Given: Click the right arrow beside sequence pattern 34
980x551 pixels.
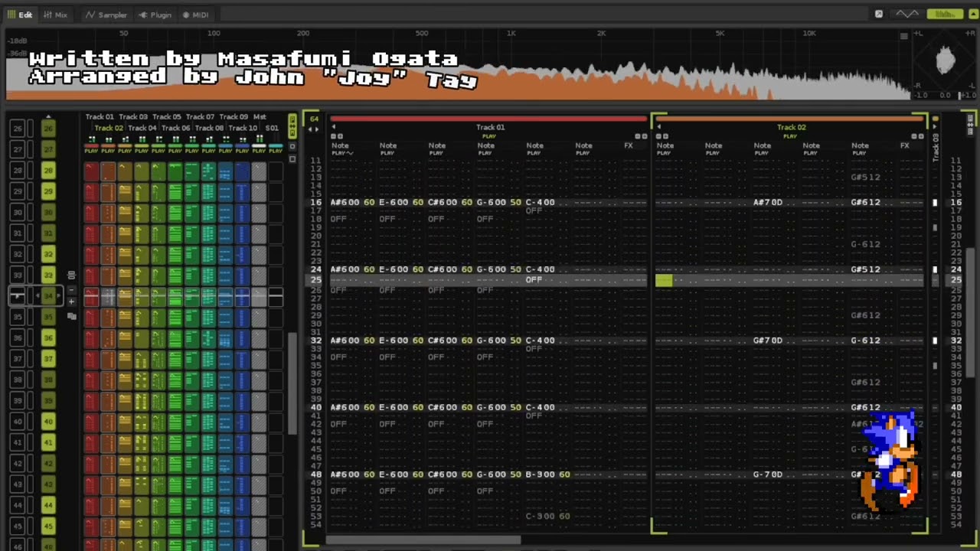Looking at the screenshot, I should [x=59, y=295].
